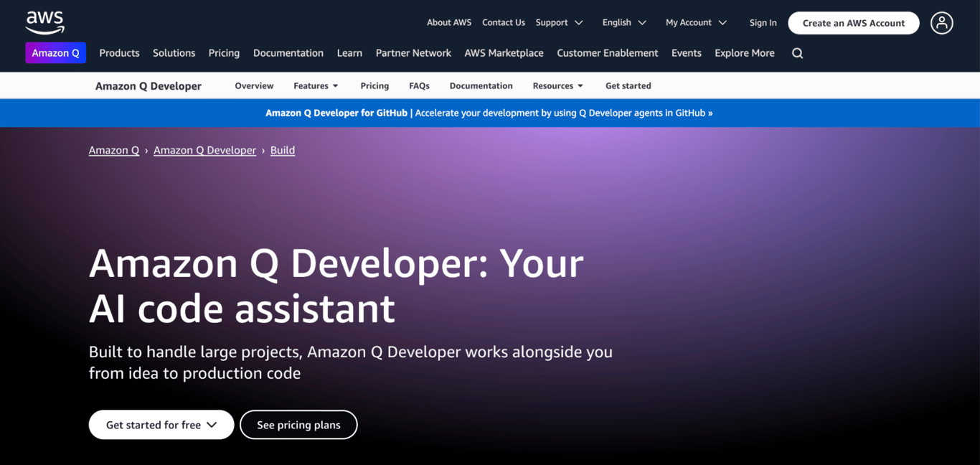Expand the My Account dropdown

click(x=695, y=22)
